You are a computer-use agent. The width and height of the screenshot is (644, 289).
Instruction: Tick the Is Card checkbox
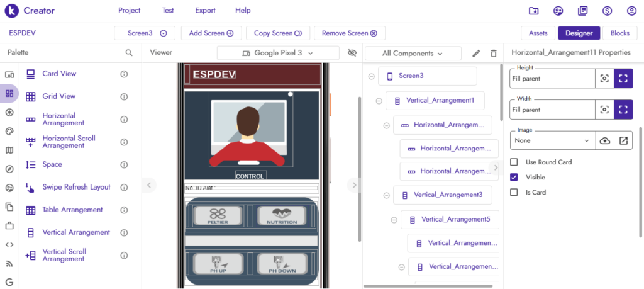coord(514,193)
